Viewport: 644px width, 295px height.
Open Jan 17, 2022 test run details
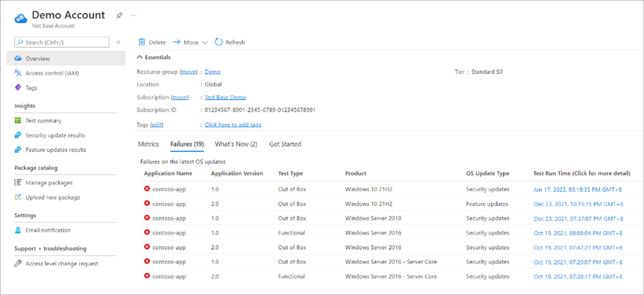pos(578,190)
